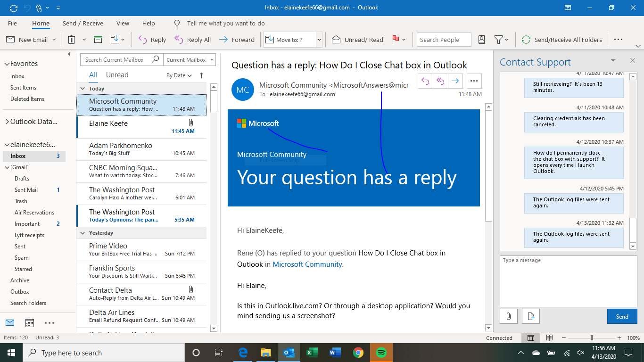644x362 pixels.
Task: Switch to the View ribbon tab
Action: [123, 23]
